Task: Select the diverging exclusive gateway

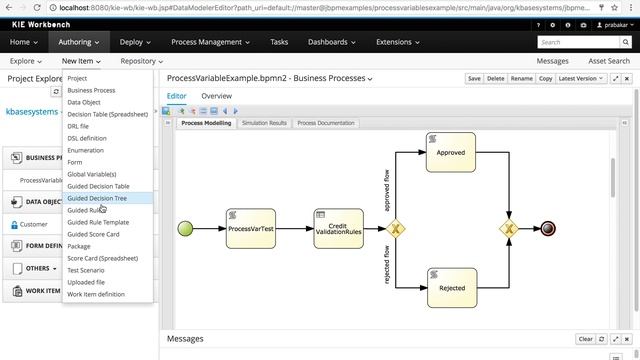Action: pos(396,229)
